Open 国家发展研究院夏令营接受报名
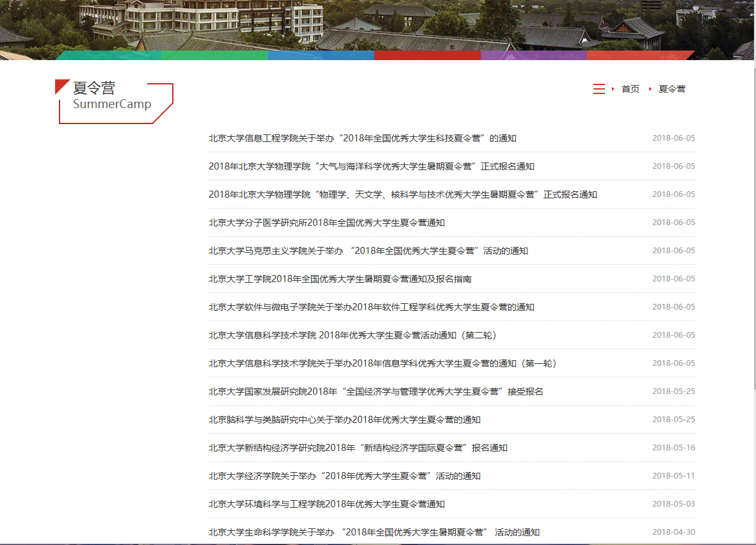Image resolution: width=756 pixels, height=545 pixels. [376, 391]
